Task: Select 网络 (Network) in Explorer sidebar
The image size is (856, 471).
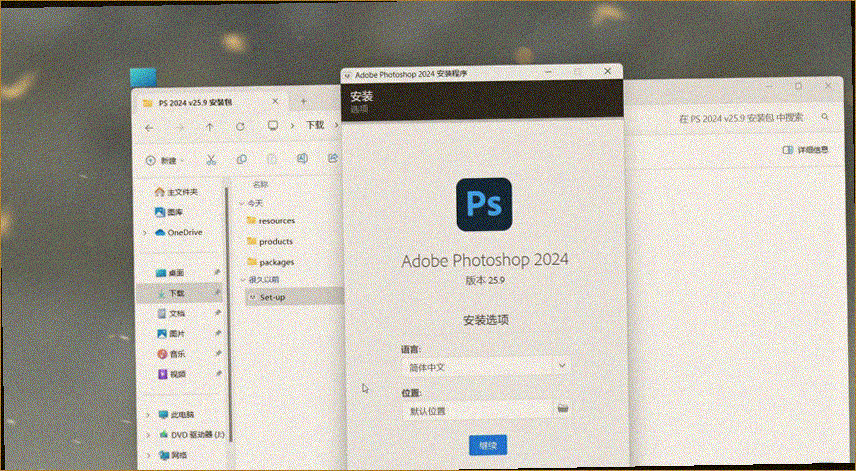Action: tap(173, 455)
